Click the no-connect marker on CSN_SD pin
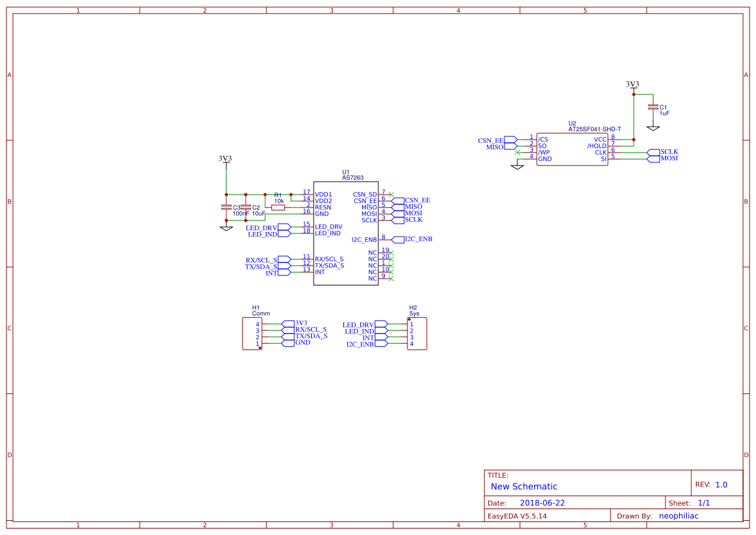Screen dimensions: 756x535 (391, 194)
